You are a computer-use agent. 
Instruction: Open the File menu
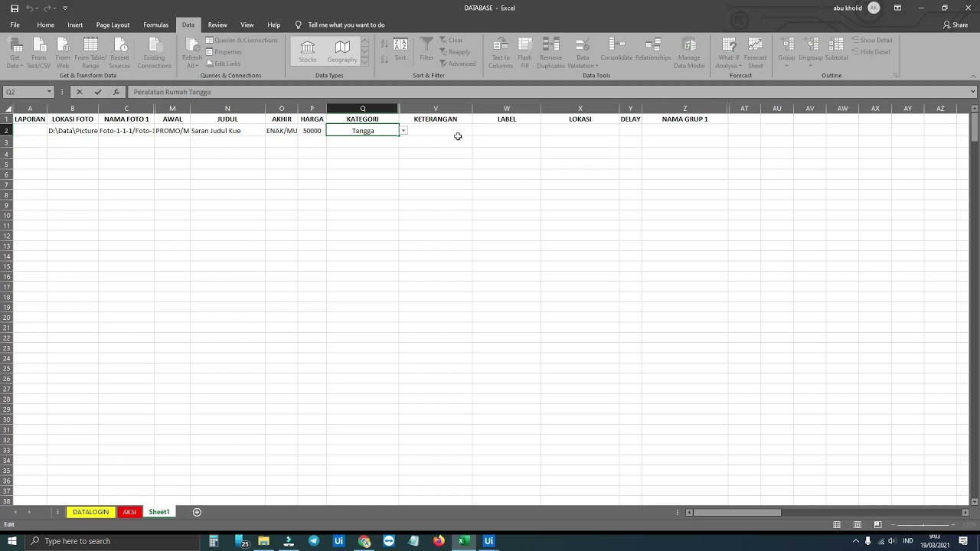(15, 24)
